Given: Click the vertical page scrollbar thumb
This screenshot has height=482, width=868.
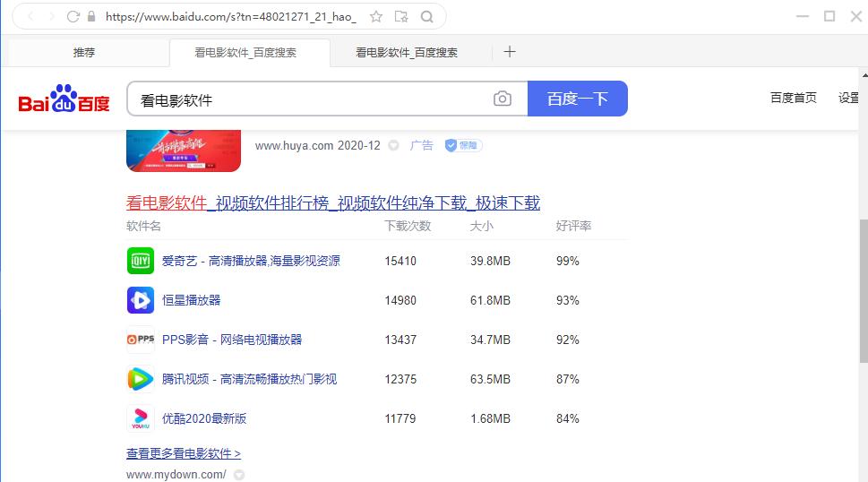Looking at the screenshot, I should pos(864,291).
